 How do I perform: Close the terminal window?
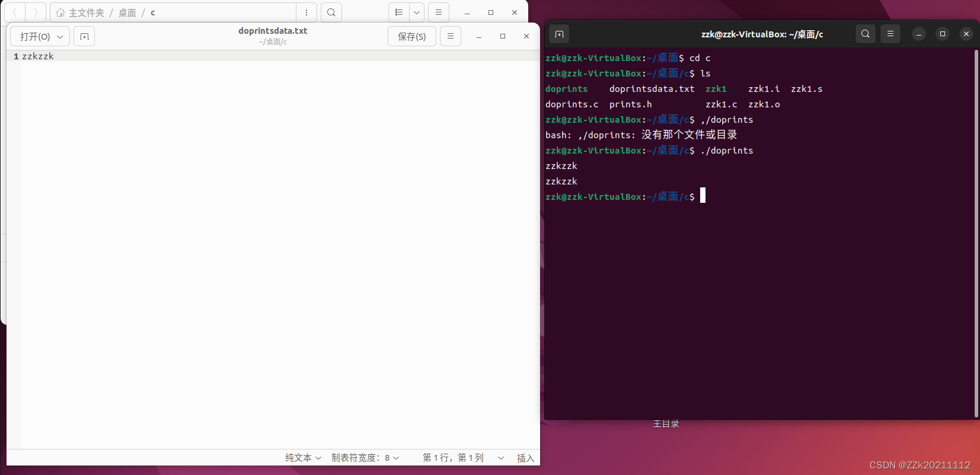(x=966, y=34)
